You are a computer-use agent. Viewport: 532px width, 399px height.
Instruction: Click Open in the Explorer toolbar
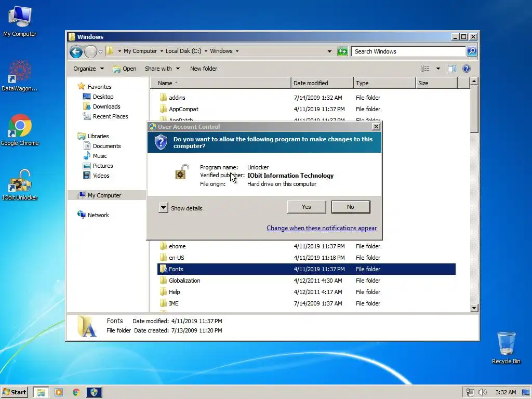coord(125,69)
